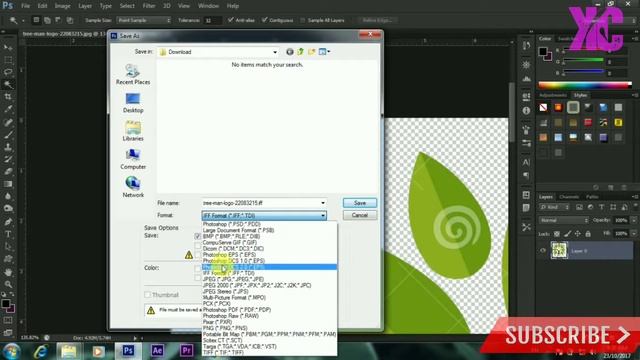
Task: Open the View Menu dropdown in dialog
Action: pyautogui.click(x=324, y=52)
